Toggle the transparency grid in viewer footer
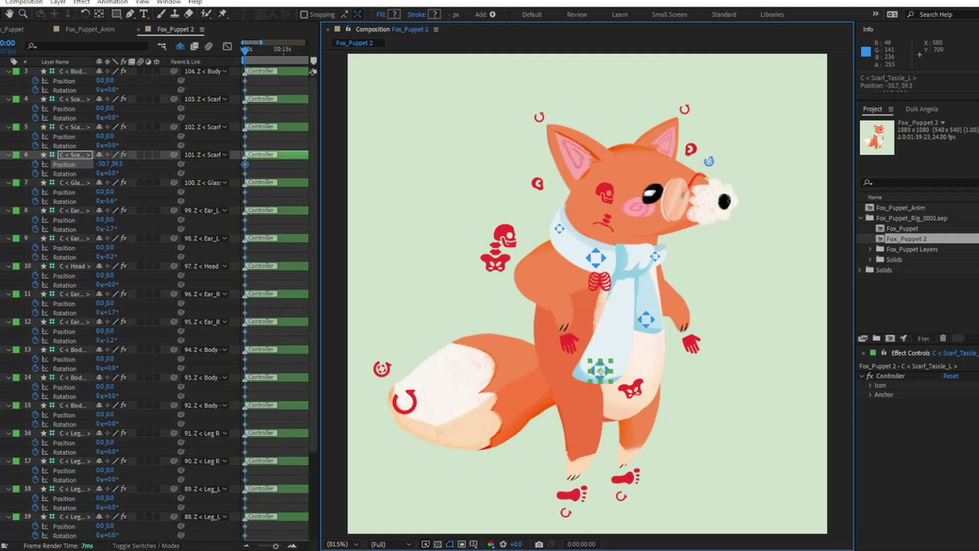The image size is (979, 551). point(438,544)
